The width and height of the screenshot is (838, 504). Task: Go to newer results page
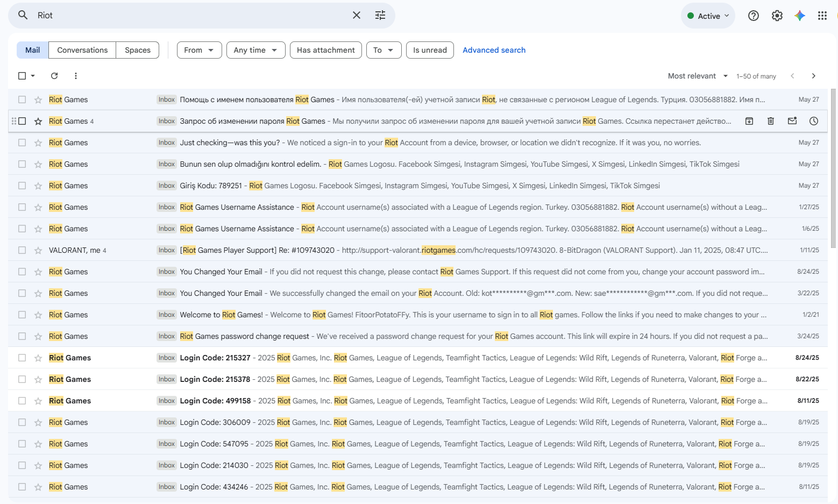click(792, 76)
